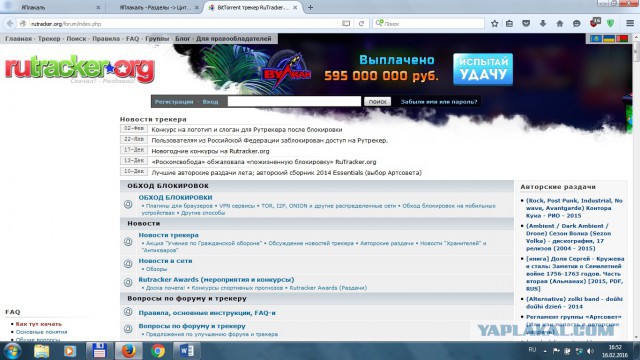Screen dimensions: 640x360
Task: Click the Регистрация link
Action: pyautogui.click(x=174, y=102)
